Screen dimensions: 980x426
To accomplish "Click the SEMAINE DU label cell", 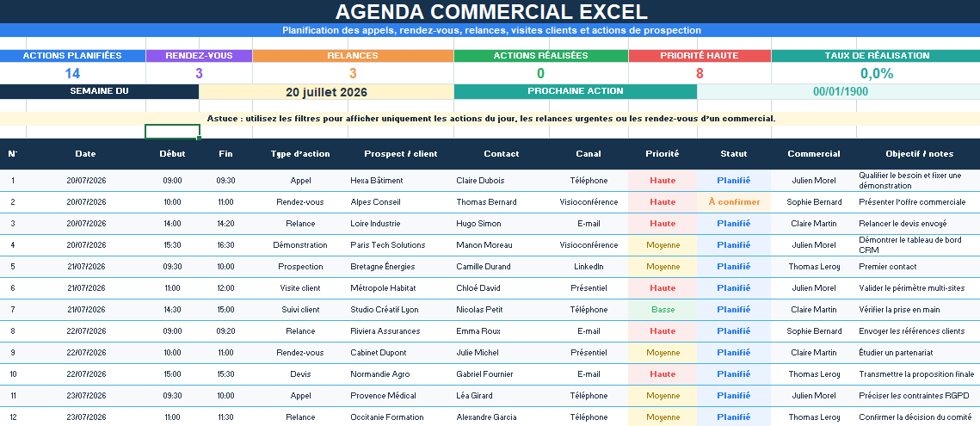I will (x=99, y=91).
